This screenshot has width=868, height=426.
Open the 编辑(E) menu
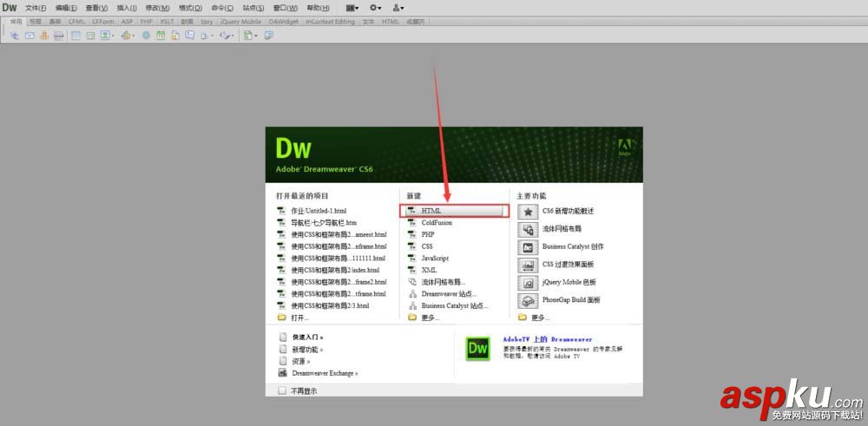(66, 8)
